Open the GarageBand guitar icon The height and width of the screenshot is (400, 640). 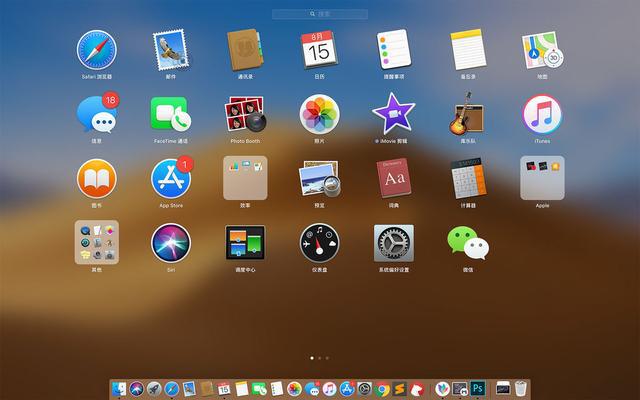[x=467, y=113]
